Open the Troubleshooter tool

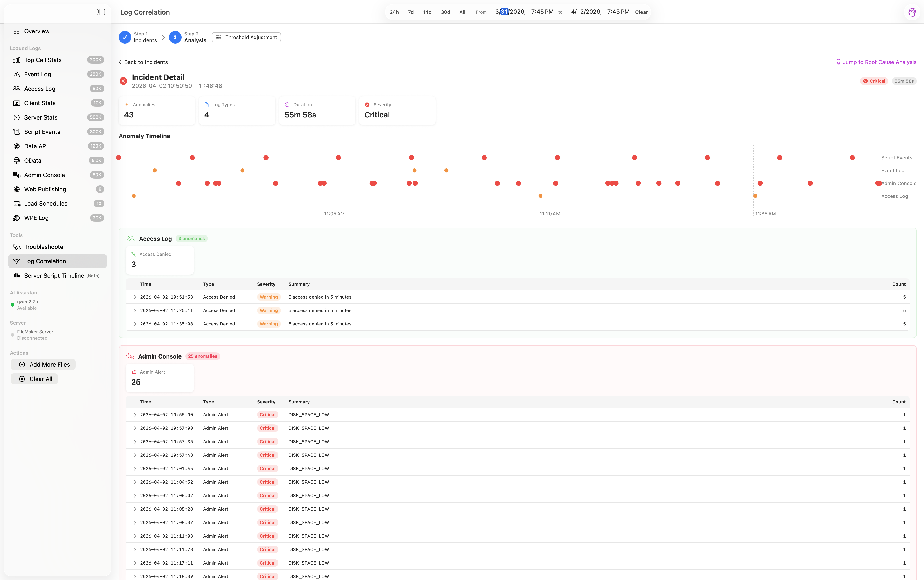click(x=44, y=247)
